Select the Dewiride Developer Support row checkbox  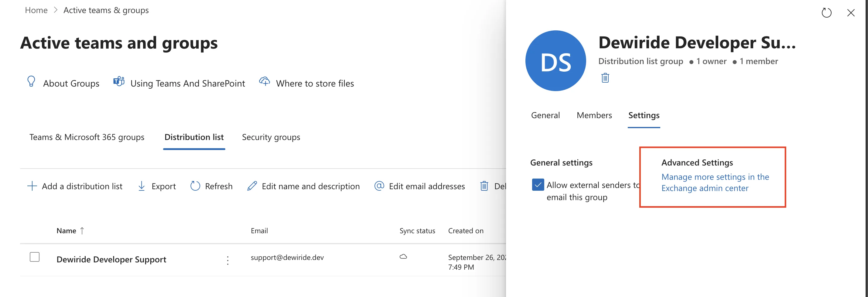click(x=34, y=257)
